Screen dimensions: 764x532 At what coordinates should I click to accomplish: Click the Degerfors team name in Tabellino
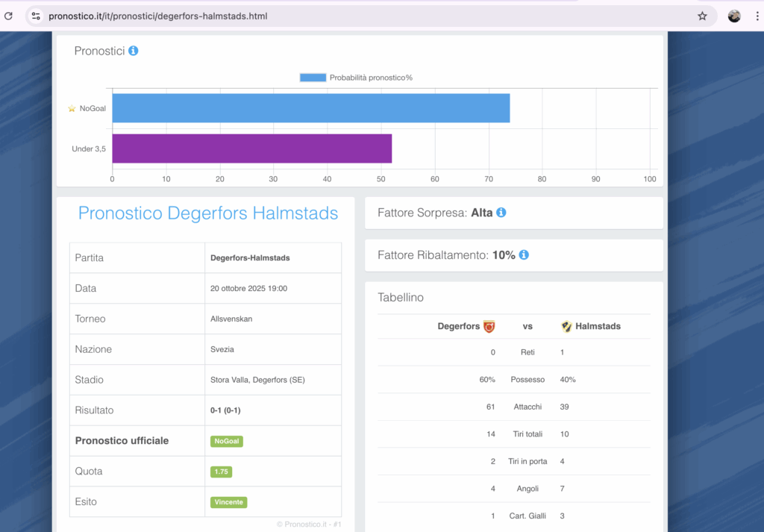[x=458, y=326]
